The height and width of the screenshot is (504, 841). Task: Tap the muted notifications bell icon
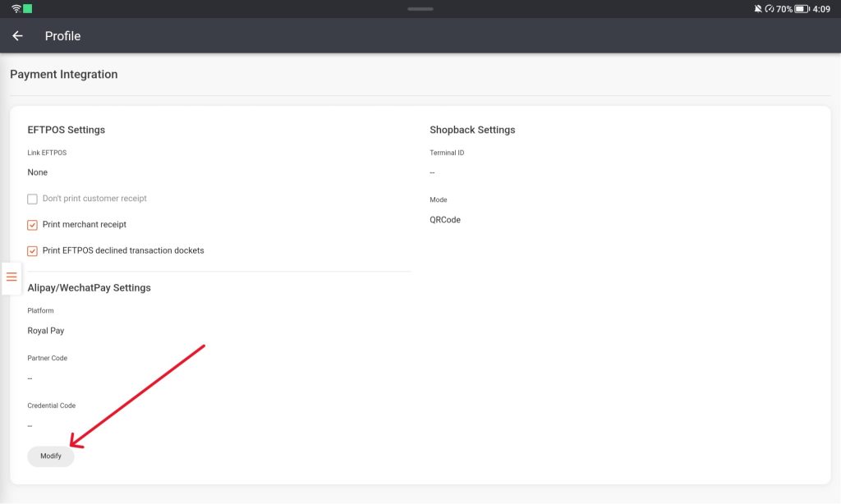pos(758,8)
